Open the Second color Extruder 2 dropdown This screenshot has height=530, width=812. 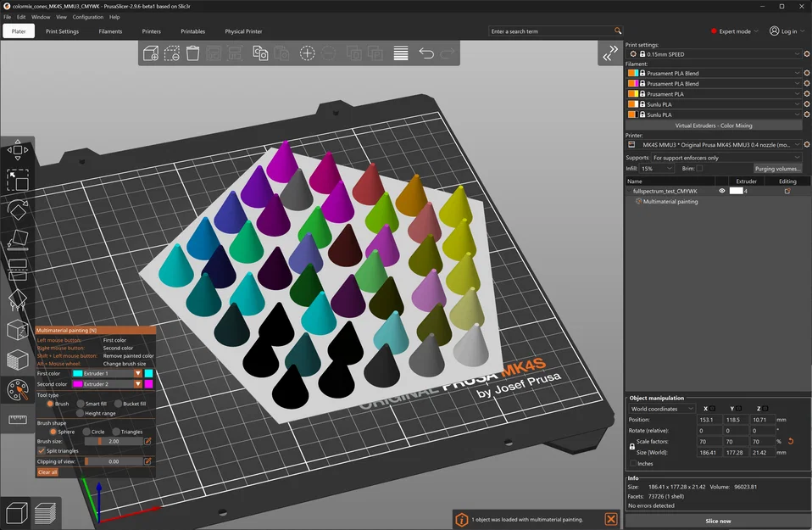pos(107,384)
